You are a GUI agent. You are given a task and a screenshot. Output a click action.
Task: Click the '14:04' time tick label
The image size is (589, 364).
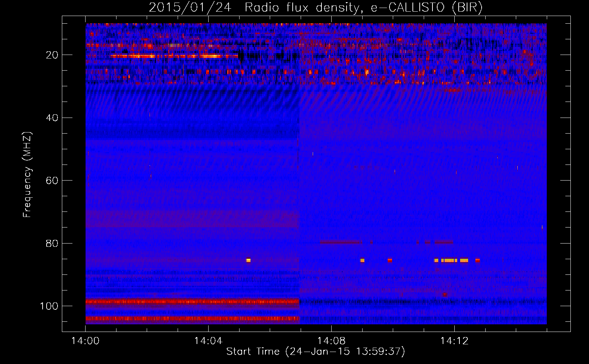(x=208, y=341)
